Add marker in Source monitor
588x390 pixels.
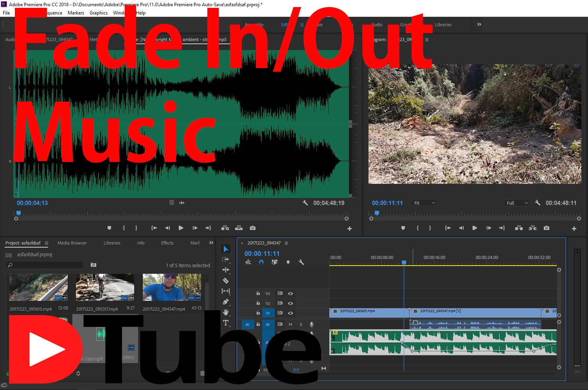coord(109,228)
